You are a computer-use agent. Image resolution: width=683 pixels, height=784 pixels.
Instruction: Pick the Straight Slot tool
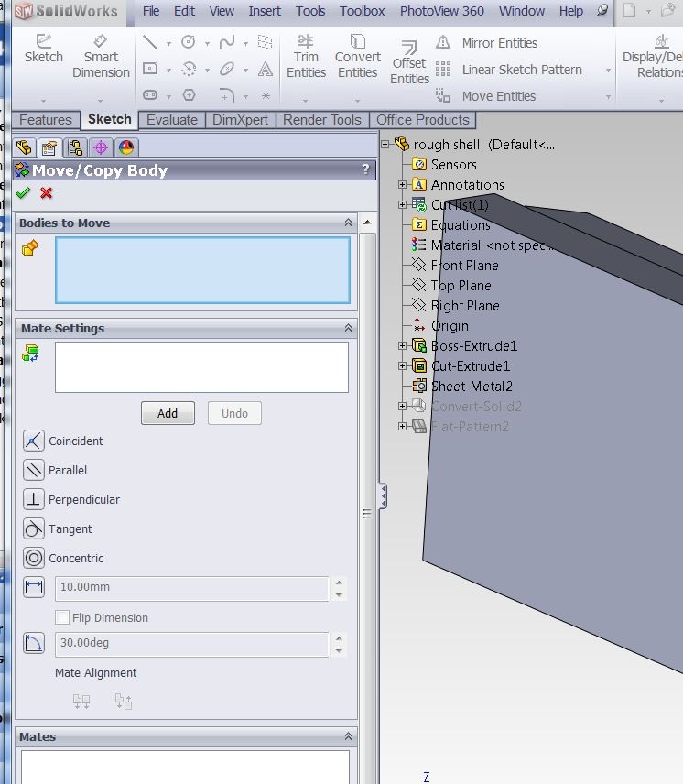150,95
